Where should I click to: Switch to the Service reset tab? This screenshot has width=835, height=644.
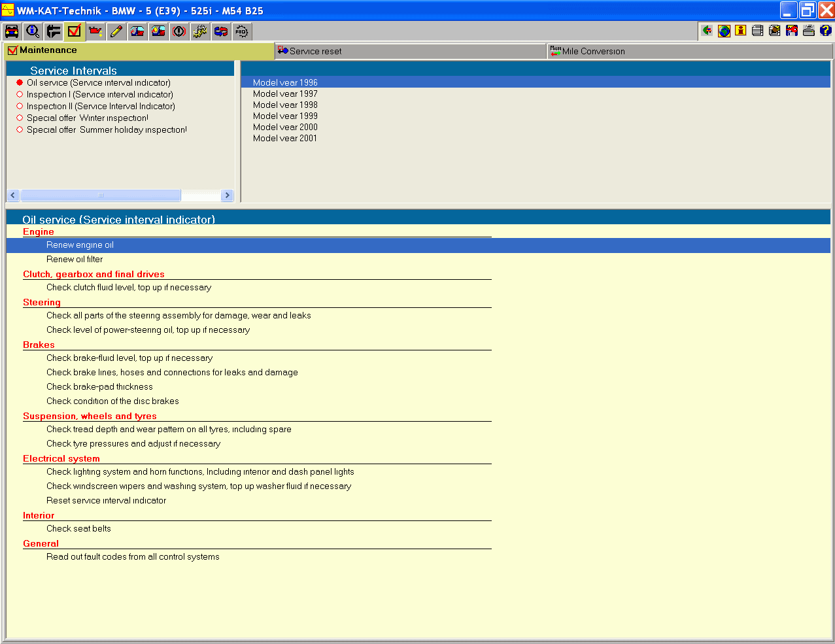411,51
